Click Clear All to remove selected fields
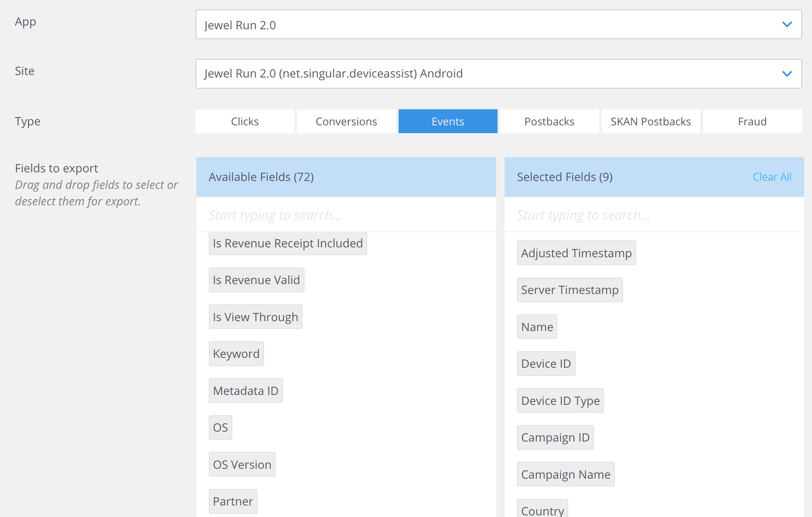Screen dimensions: 812x517 tap(772, 176)
